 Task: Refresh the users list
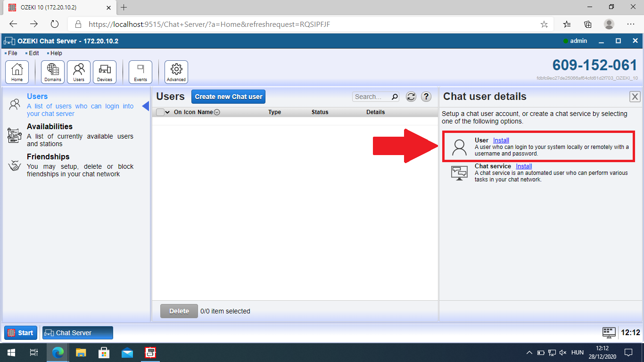pos(411,97)
